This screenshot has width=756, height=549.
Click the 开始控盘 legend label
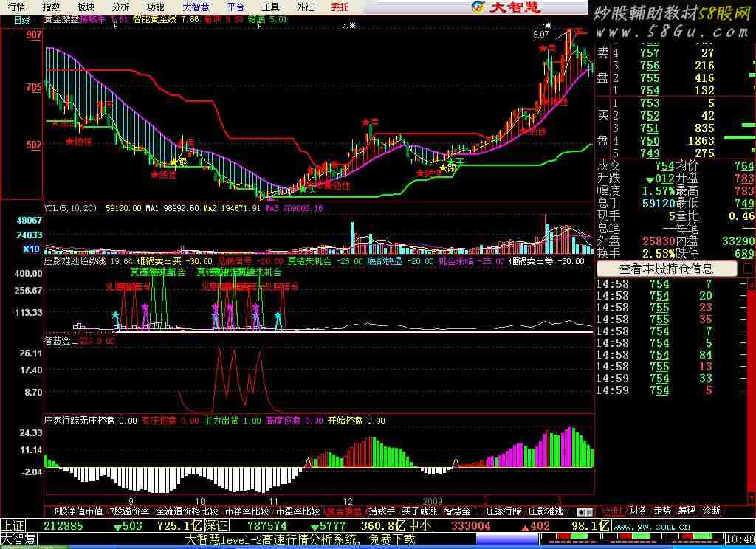point(345,421)
